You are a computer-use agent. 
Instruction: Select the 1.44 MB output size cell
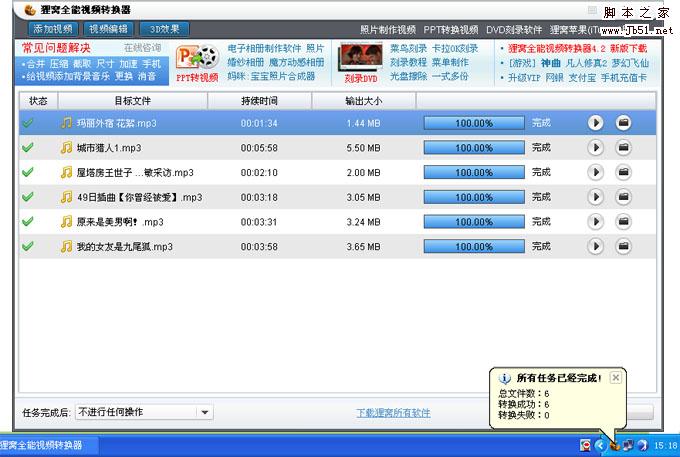click(363, 123)
